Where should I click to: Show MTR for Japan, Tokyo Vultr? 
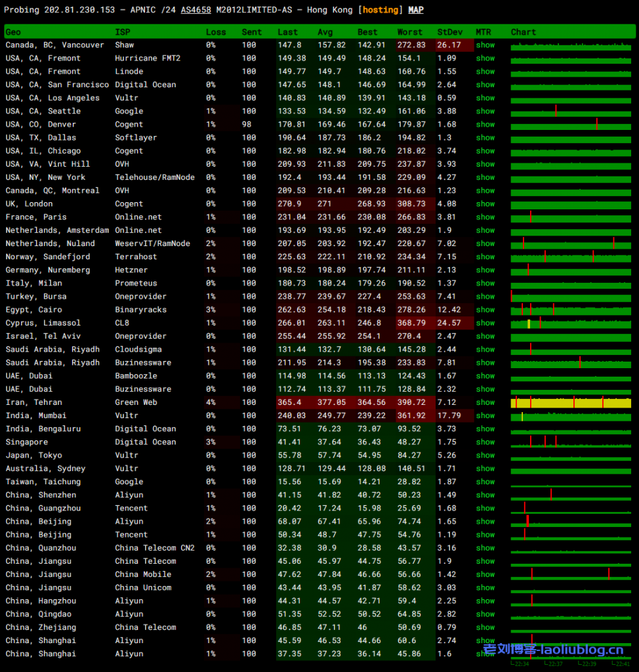[485, 455]
